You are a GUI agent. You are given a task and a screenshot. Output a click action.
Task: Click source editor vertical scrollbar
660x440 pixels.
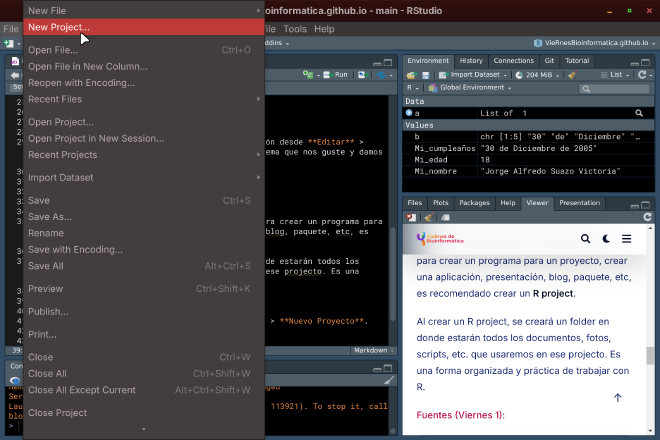point(392,274)
